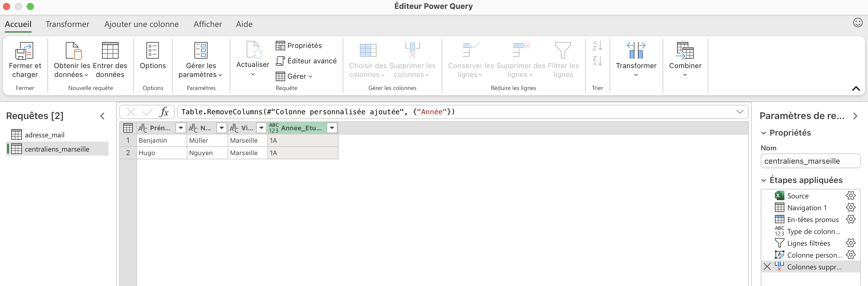Open Source step settings gear
Screen dimensions: 868x286
(851, 195)
